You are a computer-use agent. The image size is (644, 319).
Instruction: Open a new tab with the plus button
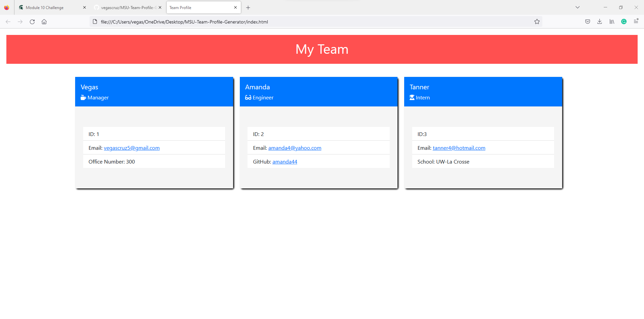tap(248, 7)
